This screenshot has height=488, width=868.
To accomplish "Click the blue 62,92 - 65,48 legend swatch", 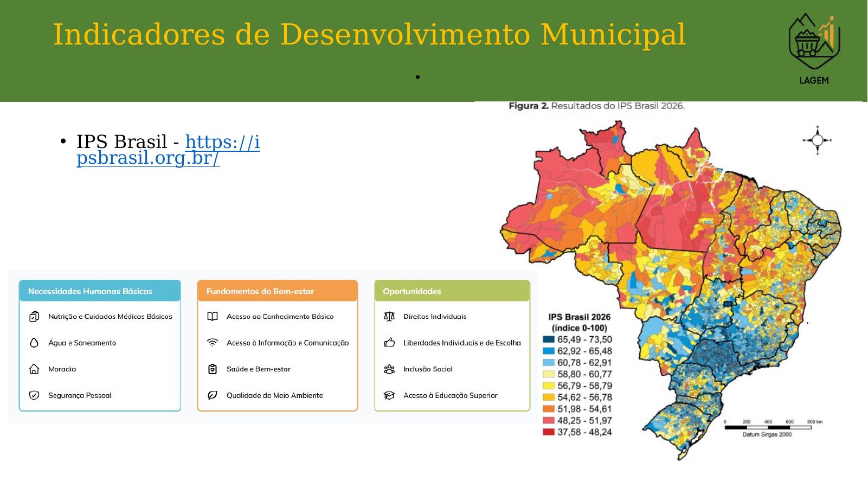I will click(x=549, y=351).
